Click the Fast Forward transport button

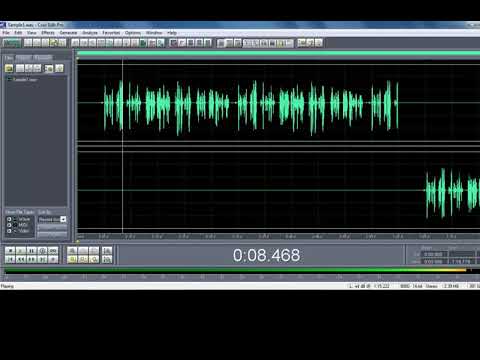click(x=31, y=259)
